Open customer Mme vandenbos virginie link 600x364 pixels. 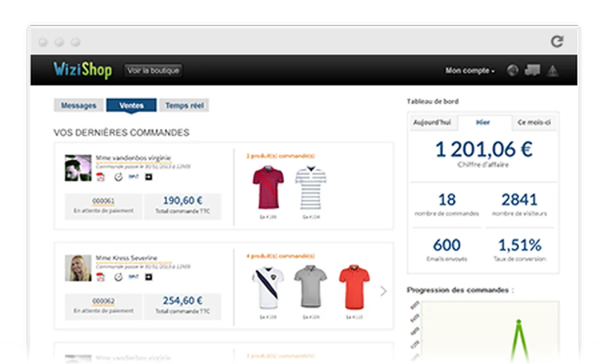pos(133,158)
